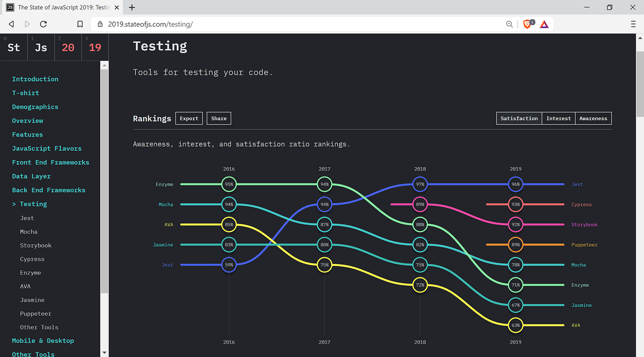Switch rankings to Interest
Image resolution: width=644 pixels, height=357 pixels.
tap(558, 119)
